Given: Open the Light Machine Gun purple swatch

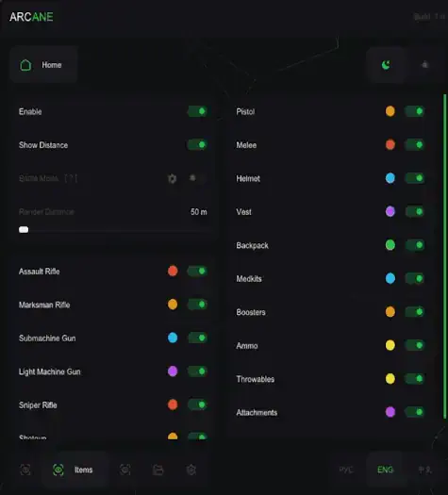Looking at the screenshot, I should point(173,371).
